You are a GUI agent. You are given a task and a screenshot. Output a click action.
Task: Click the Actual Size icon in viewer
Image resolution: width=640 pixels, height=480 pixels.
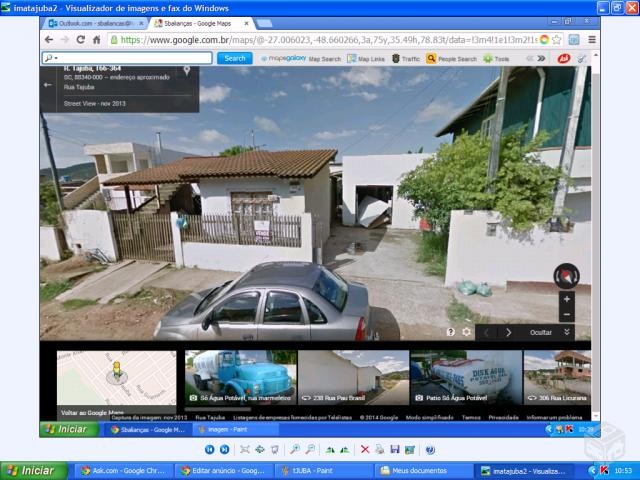coord(260,449)
